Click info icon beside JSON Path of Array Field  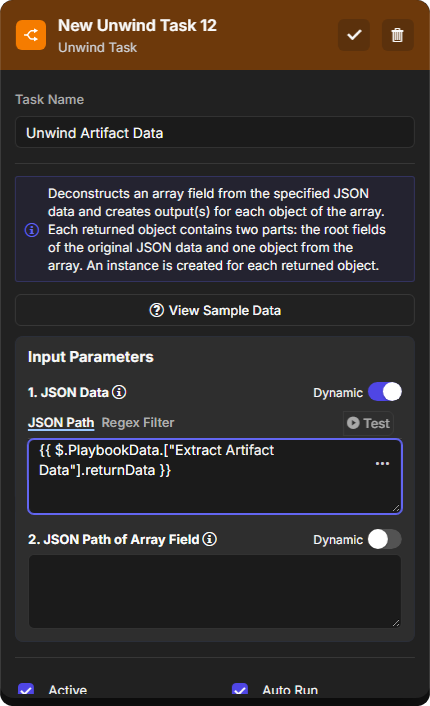point(209,539)
